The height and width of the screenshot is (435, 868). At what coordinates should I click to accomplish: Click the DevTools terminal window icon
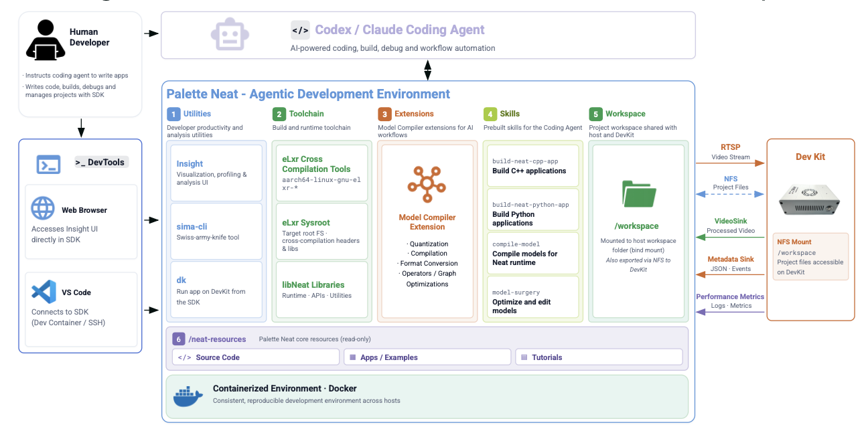pyautogui.click(x=48, y=164)
